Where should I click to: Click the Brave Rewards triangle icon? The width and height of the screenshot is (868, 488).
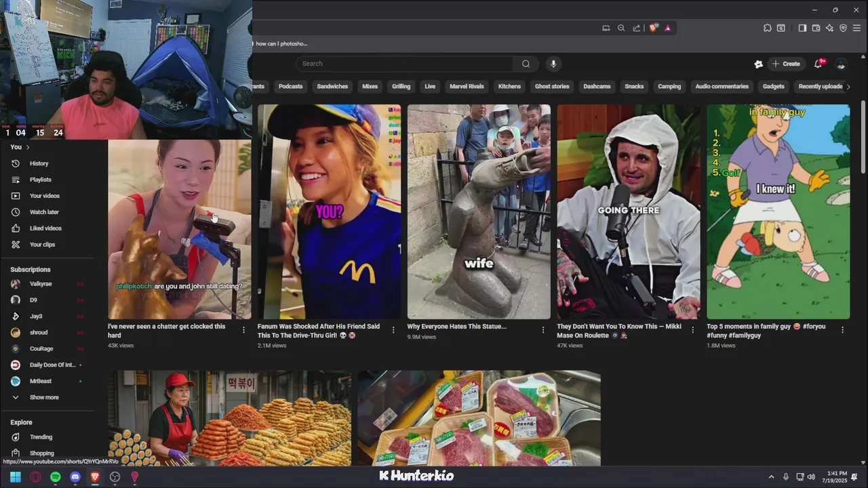668,28
